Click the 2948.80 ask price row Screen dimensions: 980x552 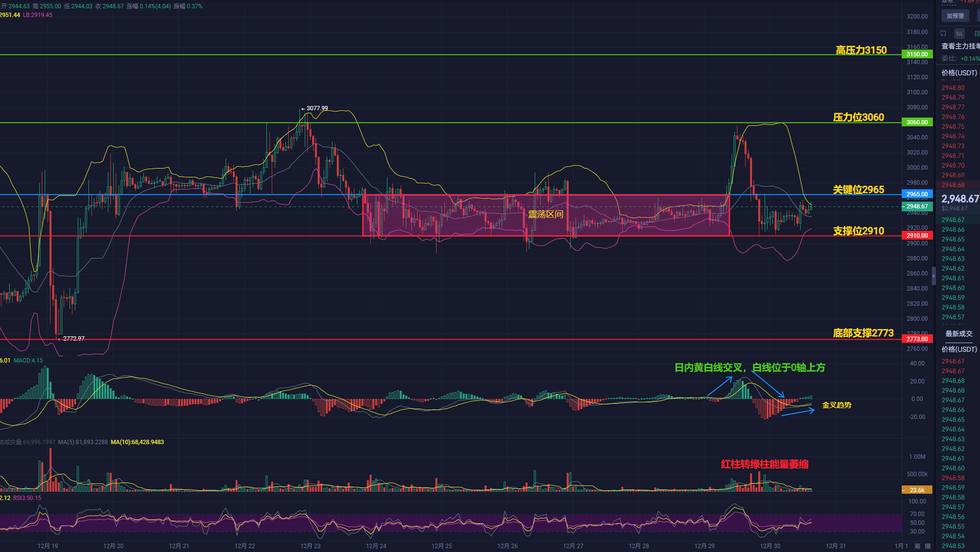point(953,88)
